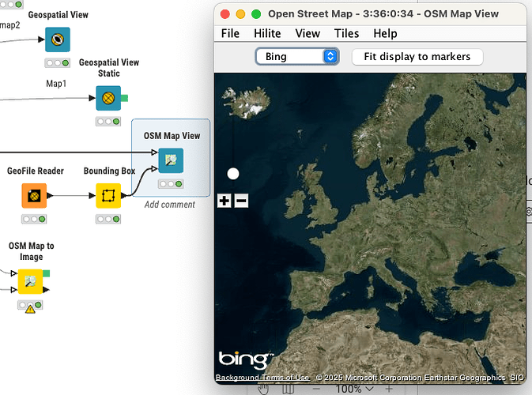Click status lights under Geospatial View Static
The image size is (532, 395).
tap(108, 122)
